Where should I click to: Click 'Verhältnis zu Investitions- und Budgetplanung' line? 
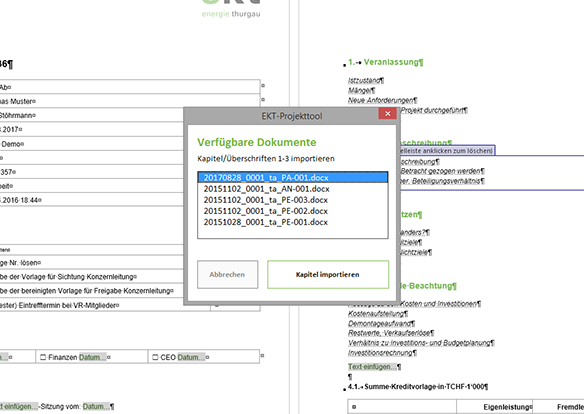pyautogui.click(x=420, y=343)
